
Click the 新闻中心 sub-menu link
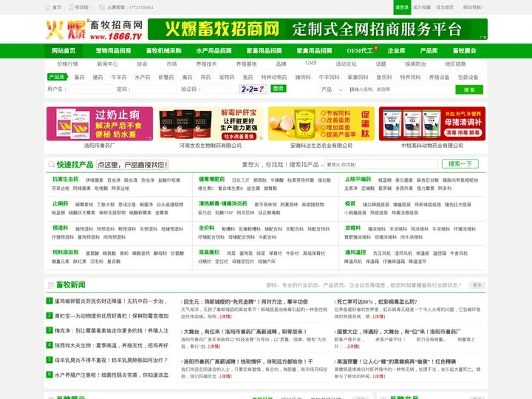click(x=107, y=64)
